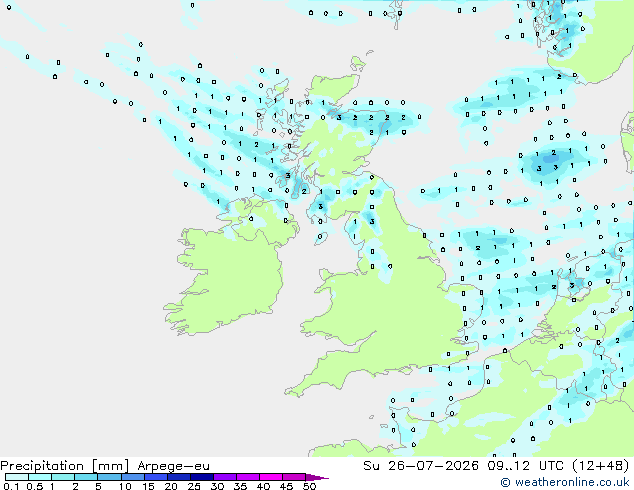634x490 pixels.
Task: Click the date 'Su 26-07-2026' text
Action: click(x=421, y=465)
